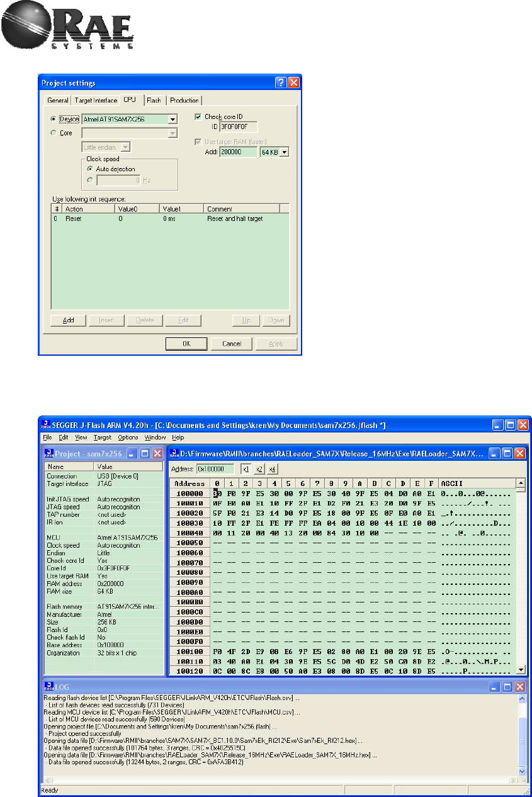Screen dimensions: 532x797
Task: Open the Options menu in J-Flash
Action: click(x=128, y=437)
